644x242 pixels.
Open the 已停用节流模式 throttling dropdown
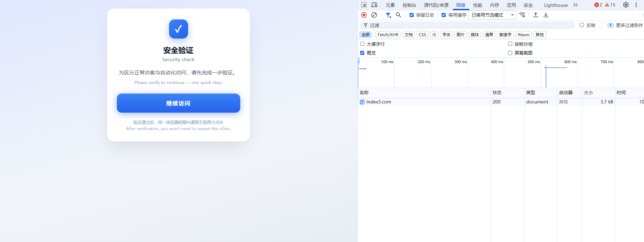(492, 15)
